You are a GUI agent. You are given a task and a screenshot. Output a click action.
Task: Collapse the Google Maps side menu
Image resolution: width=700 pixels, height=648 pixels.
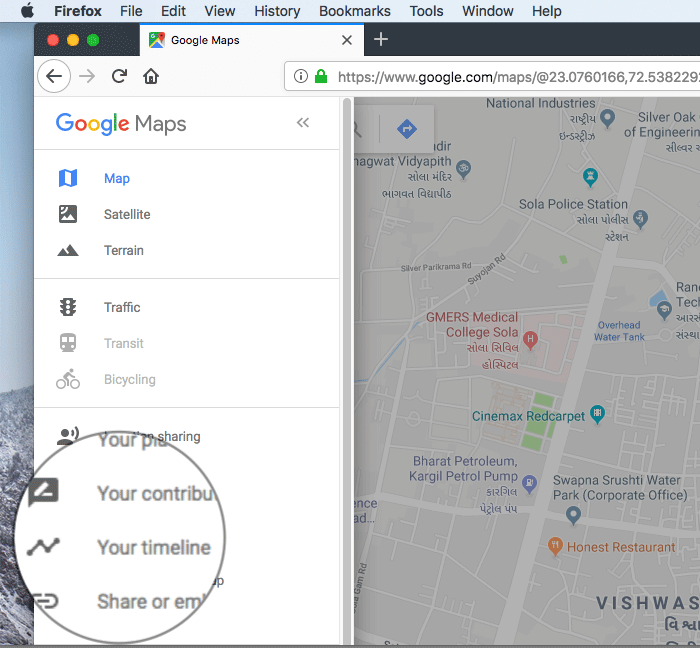click(x=303, y=122)
